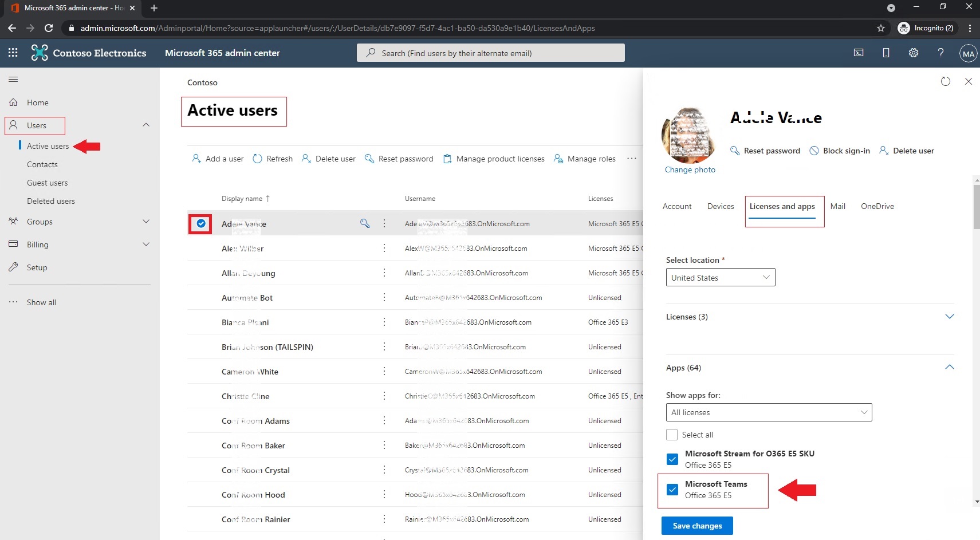Toggle the navigation hamburger menu

13,79
